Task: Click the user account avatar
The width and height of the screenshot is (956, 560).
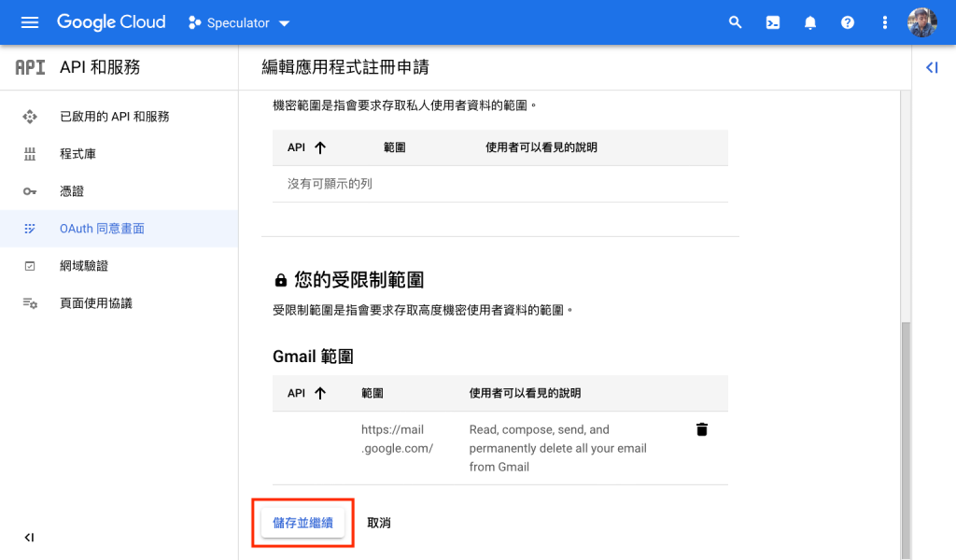Action: (x=921, y=22)
